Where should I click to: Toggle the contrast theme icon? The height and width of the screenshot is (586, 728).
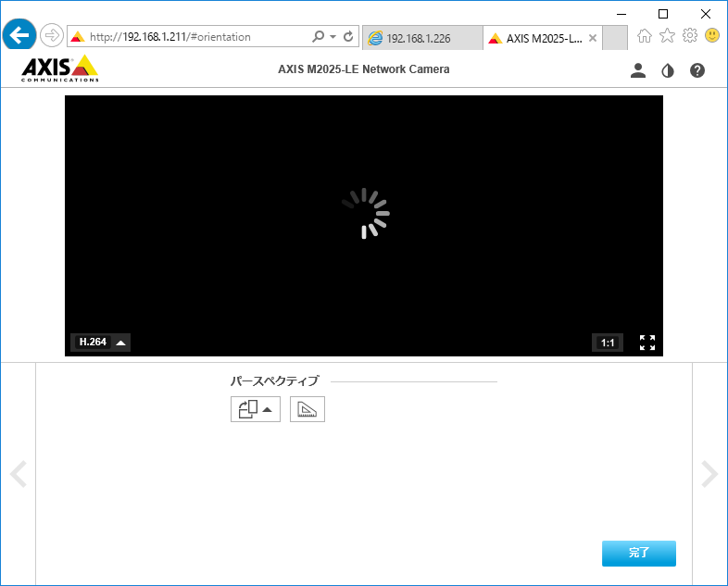tap(668, 70)
